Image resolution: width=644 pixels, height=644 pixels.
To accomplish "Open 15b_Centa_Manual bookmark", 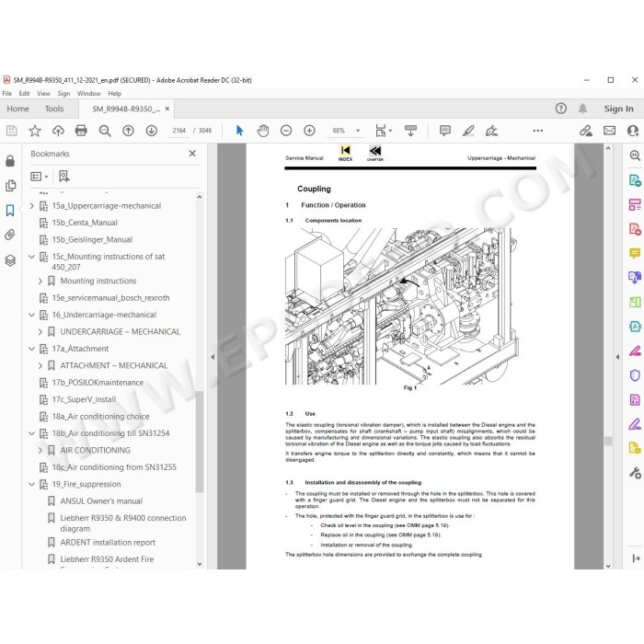I will (85, 223).
